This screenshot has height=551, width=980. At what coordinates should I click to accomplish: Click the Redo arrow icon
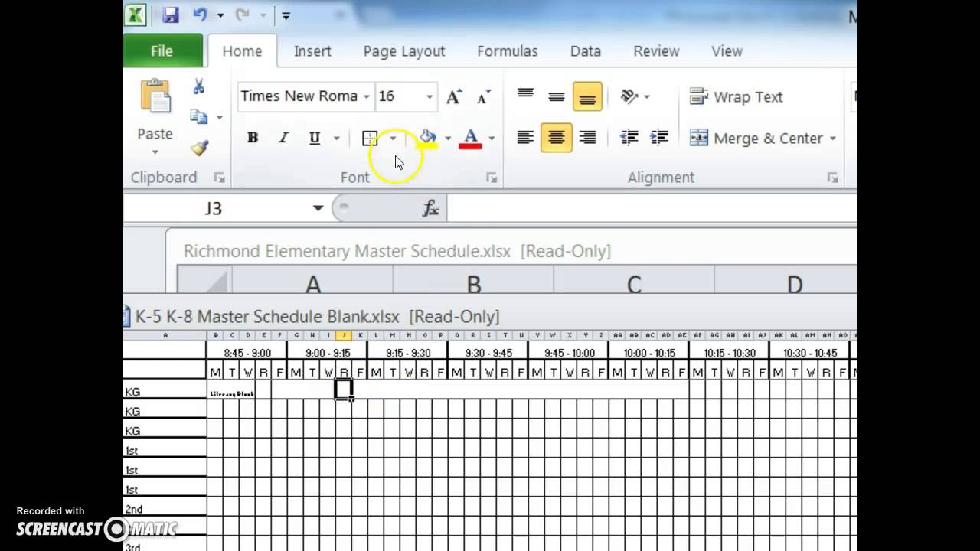[x=243, y=15]
